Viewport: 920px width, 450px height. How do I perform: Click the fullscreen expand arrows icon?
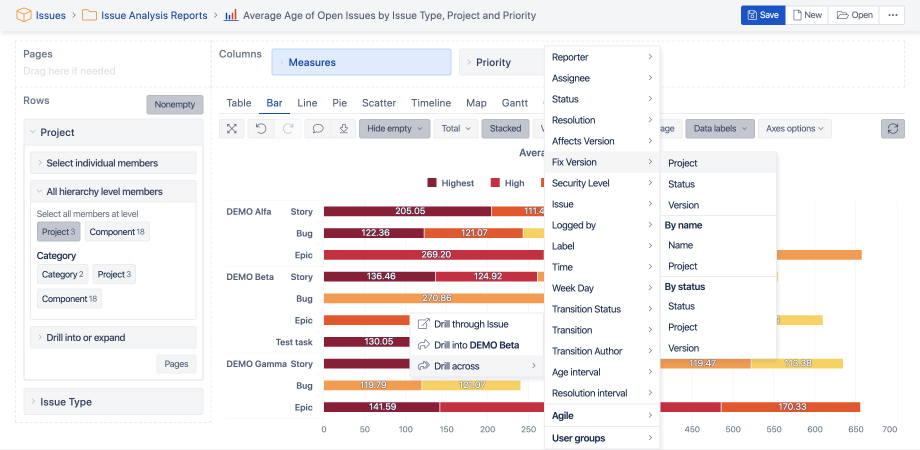coord(232,128)
